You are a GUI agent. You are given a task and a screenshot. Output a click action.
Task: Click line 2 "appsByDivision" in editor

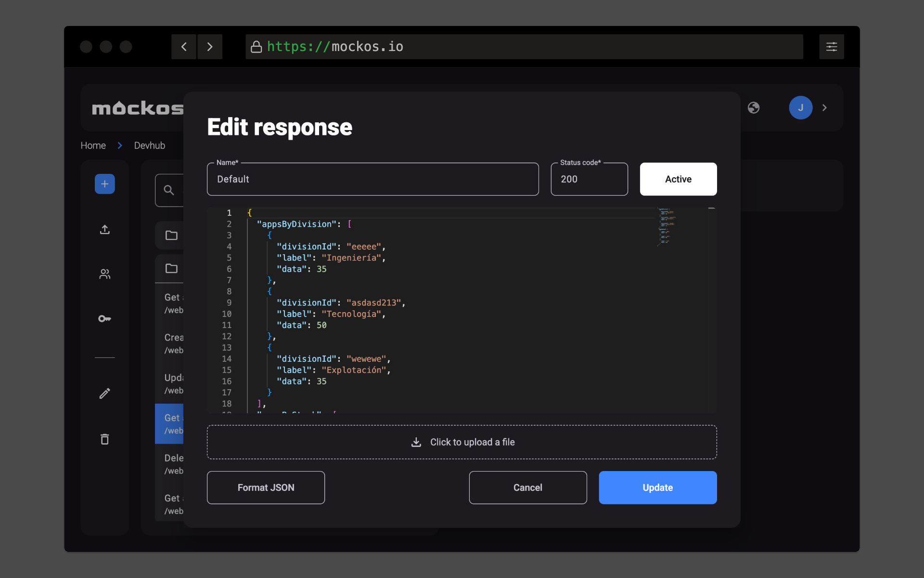pos(296,224)
